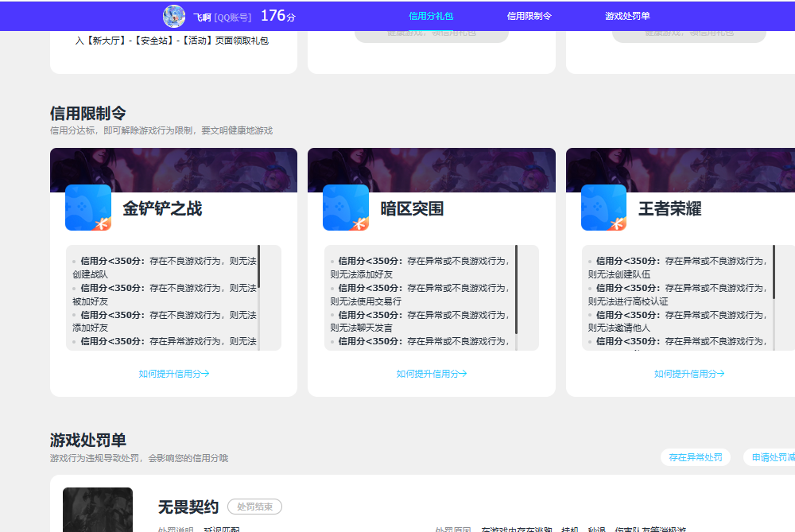Image resolution: width=795 pixels, height=532 pixels.
Task: Click the 存在异常处罚 button
Action: 696,457
